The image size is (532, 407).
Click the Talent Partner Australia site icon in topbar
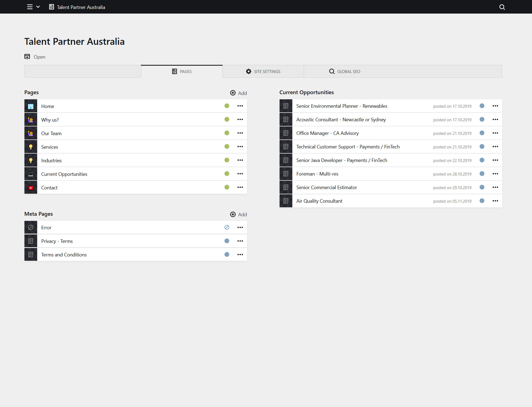tap(51, 7)
